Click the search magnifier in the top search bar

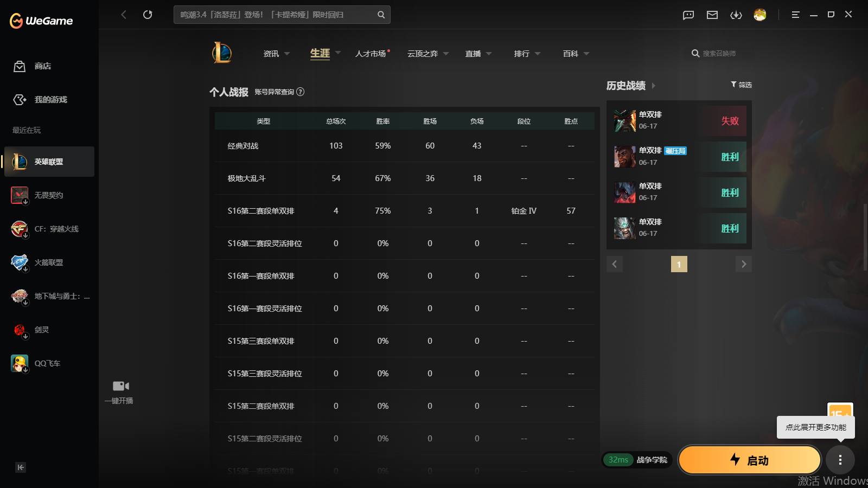(x=381, y=15)
